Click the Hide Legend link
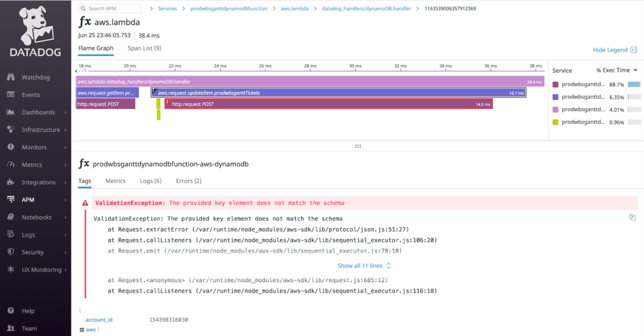 click(x=610, y=50)
